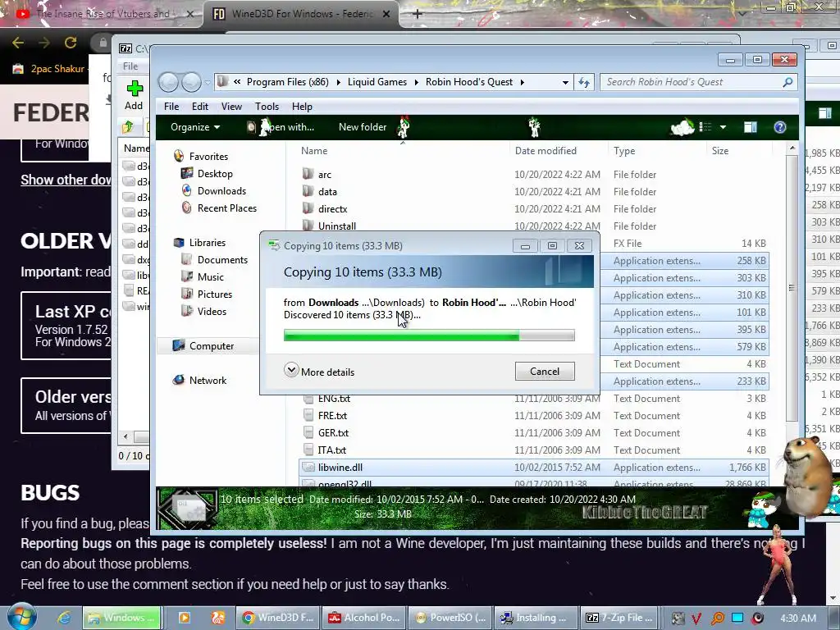The image size is (840, 630).
Task: Select Computer in the navigation pane
Action: [211, 346]
